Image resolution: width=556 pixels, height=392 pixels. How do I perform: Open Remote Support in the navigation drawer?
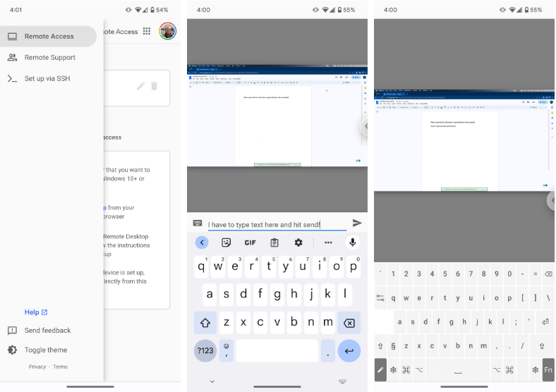point(49,57)
